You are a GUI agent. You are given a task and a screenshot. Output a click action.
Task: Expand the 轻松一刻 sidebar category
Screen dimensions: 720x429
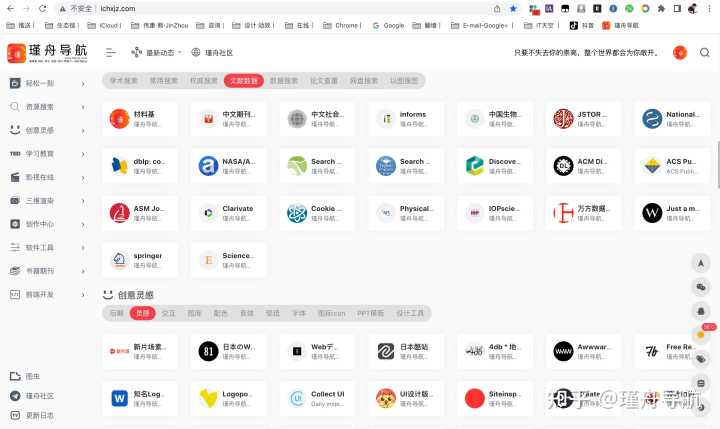pyautogui.click(x=48, y=83)
